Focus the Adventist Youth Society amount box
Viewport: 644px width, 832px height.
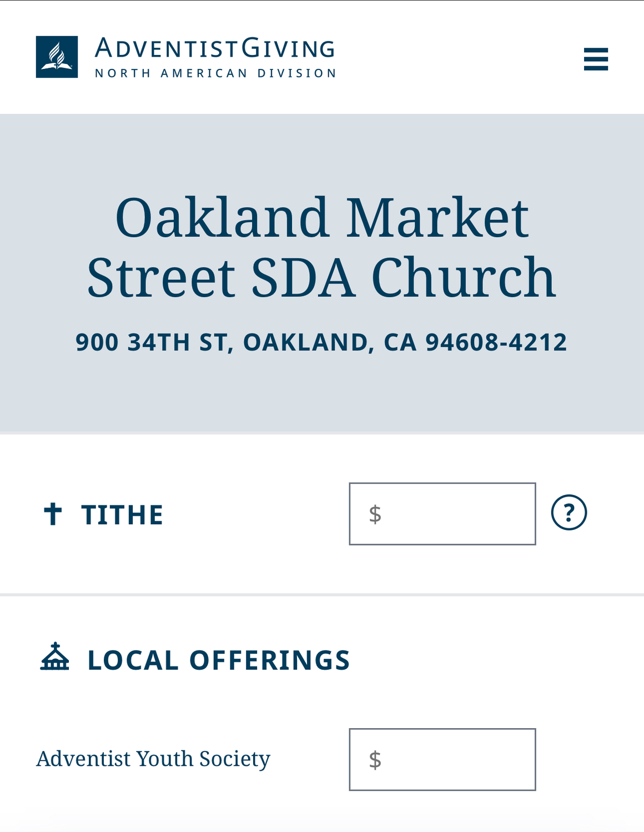click(442, 759)
